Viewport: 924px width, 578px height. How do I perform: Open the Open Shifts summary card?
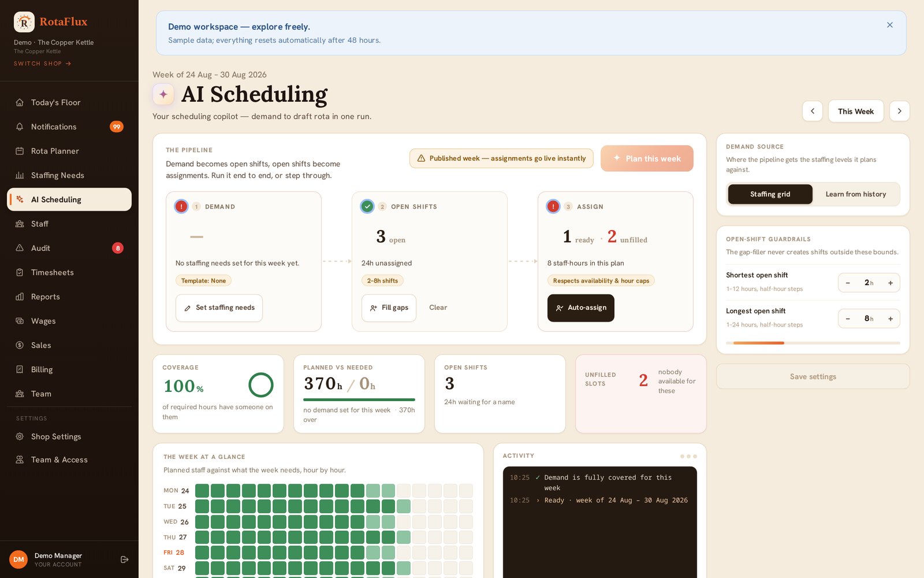(500, 394)
